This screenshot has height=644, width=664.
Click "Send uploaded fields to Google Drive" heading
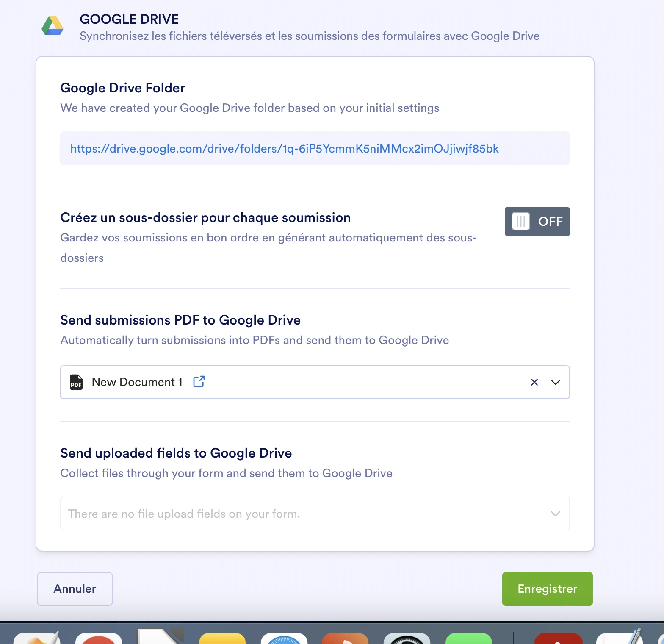click(176, 453)
